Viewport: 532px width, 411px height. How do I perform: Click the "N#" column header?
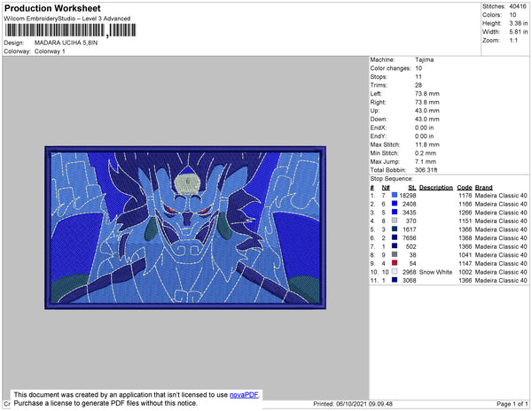(386, 188)
